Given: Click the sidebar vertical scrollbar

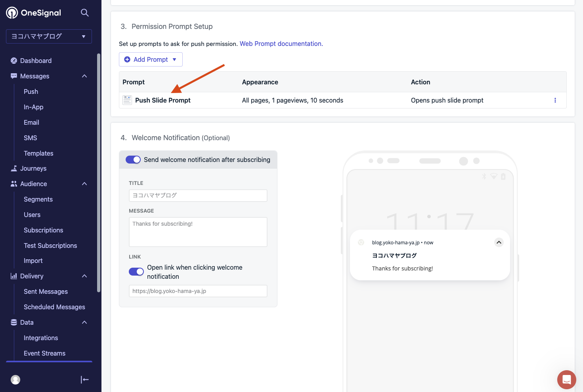Looking at the screenshot, I should pyautogui.click(x=99, y=173).
